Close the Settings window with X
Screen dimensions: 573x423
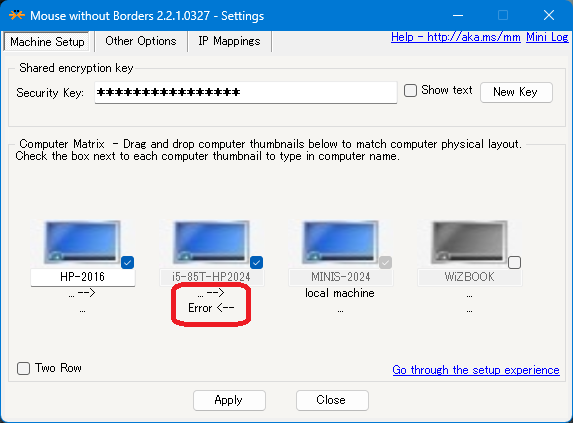point(549,15)
